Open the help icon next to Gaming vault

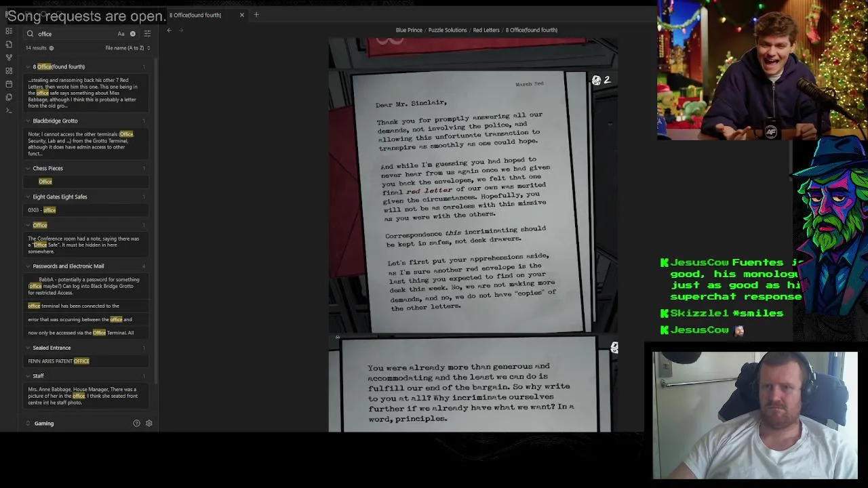click(136, 424)
